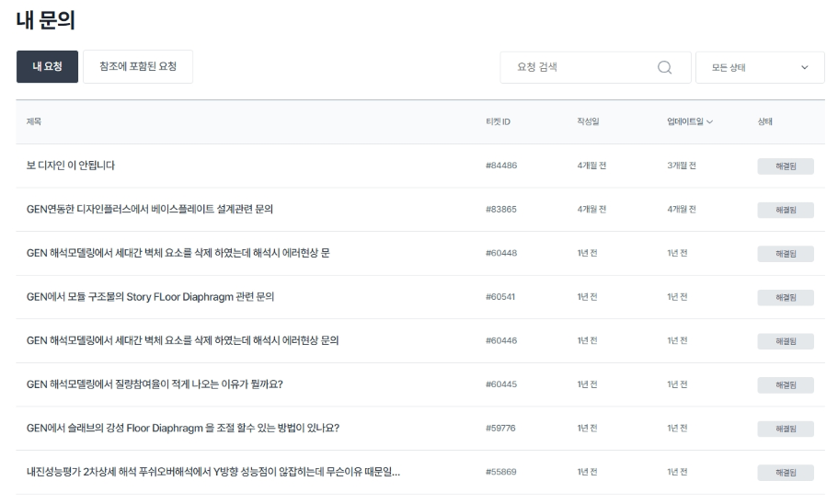Sort by 업데이트일 column arrow
This screenshot has width=838, height=504.
[710, 121]
